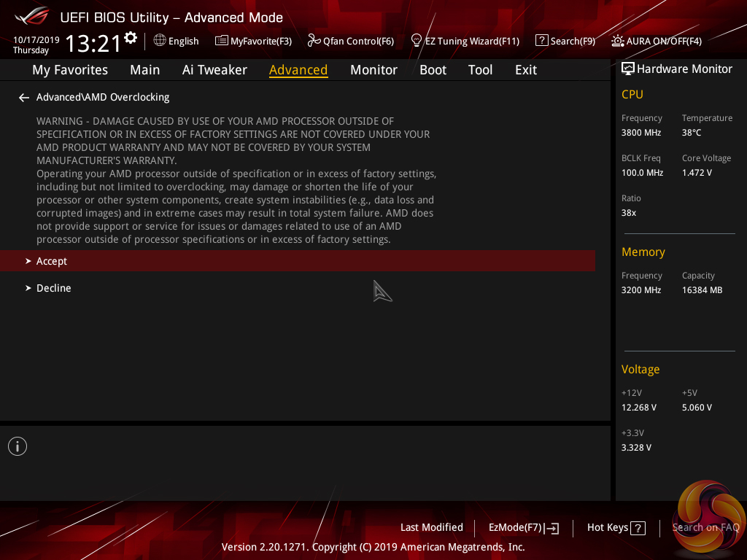747x560 pixels.
Task: Click the date 10/17/2019
Action: pos(36,39)
